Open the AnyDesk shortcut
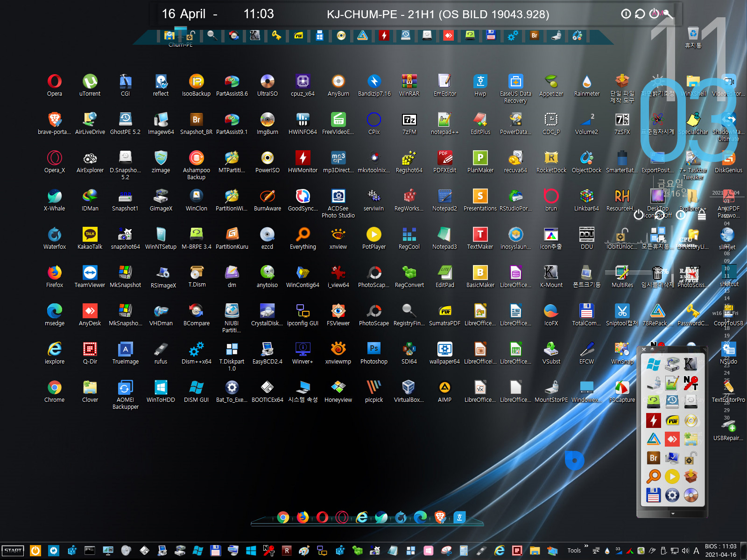The width and height of the screenshot is (747, 560). tap(90, 315)
